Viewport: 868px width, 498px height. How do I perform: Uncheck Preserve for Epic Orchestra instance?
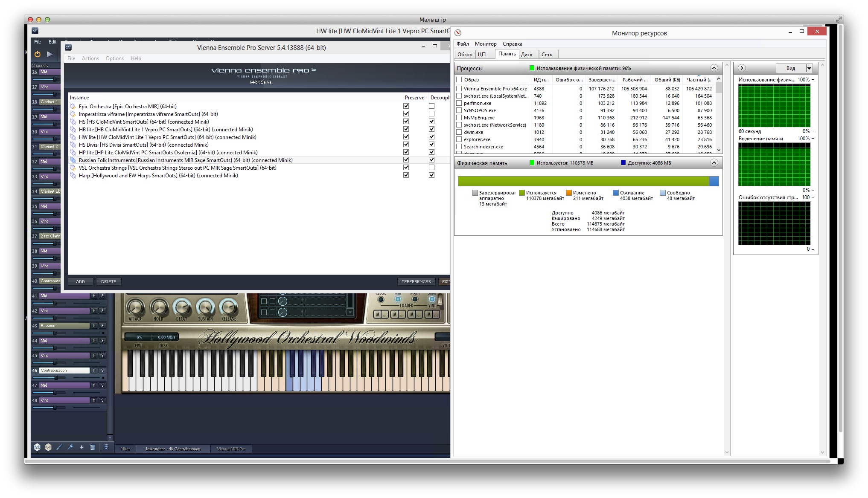tap(406, 106)
